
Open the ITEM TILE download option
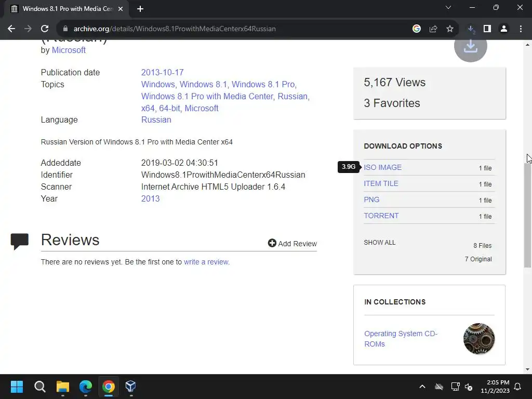[381, 183]
